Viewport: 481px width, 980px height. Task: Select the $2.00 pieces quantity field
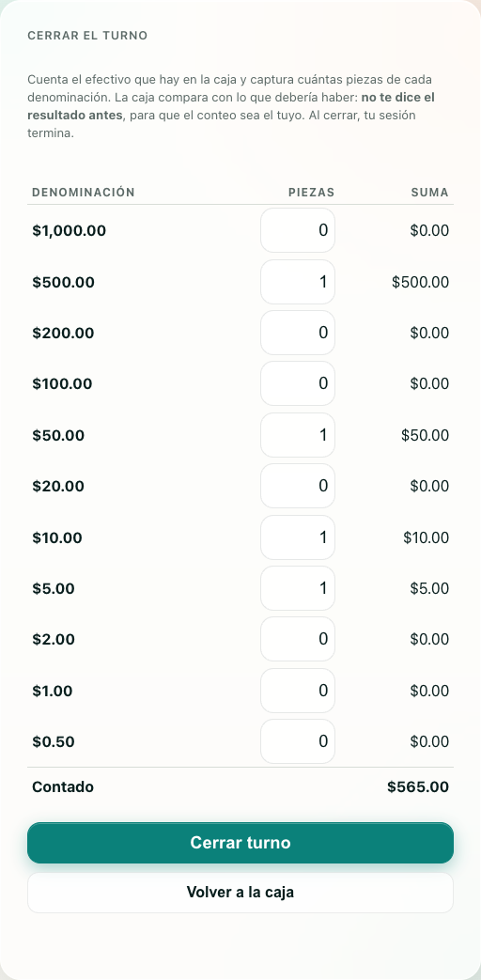tap(298, 639)
